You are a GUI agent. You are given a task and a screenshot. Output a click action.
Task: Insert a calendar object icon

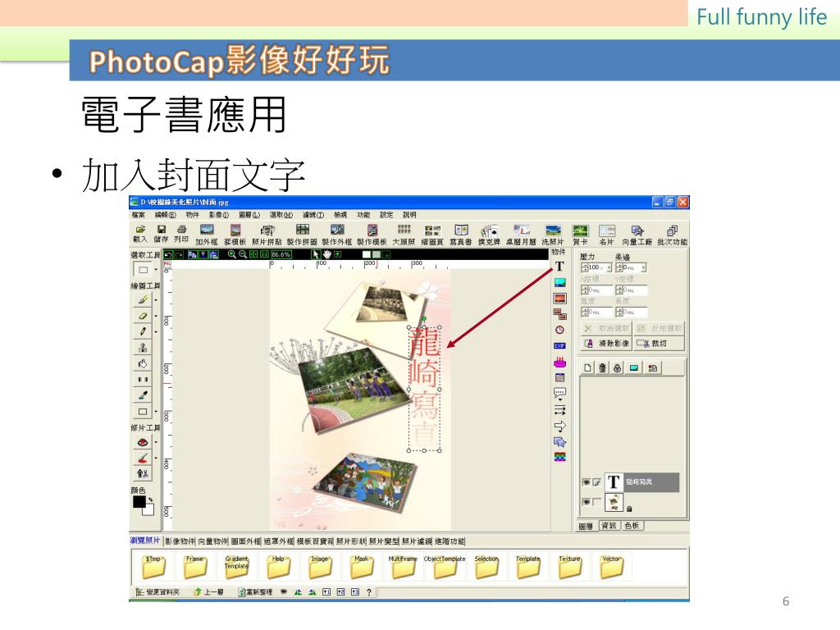(x=559, y=377)
